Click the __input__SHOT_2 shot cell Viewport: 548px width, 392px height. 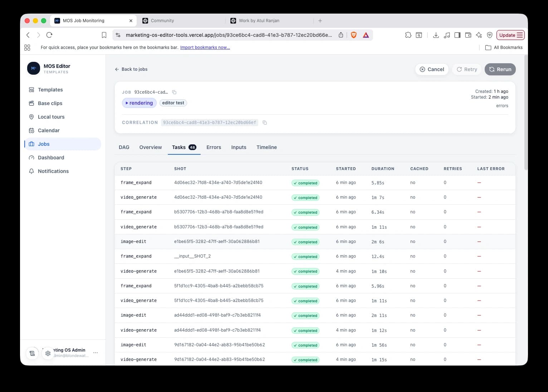click(x=192, y=256)
